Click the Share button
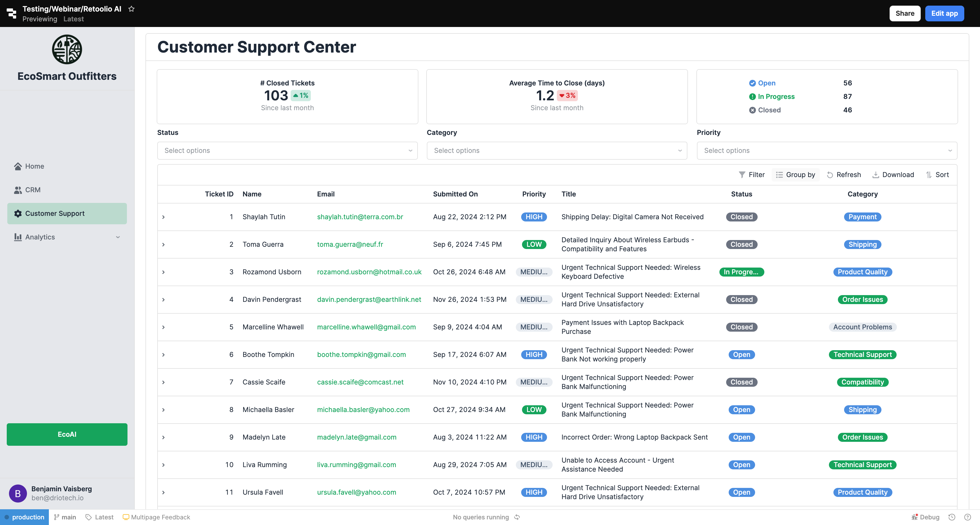Viewport: 980px width, 525px height. coord(905,13)
